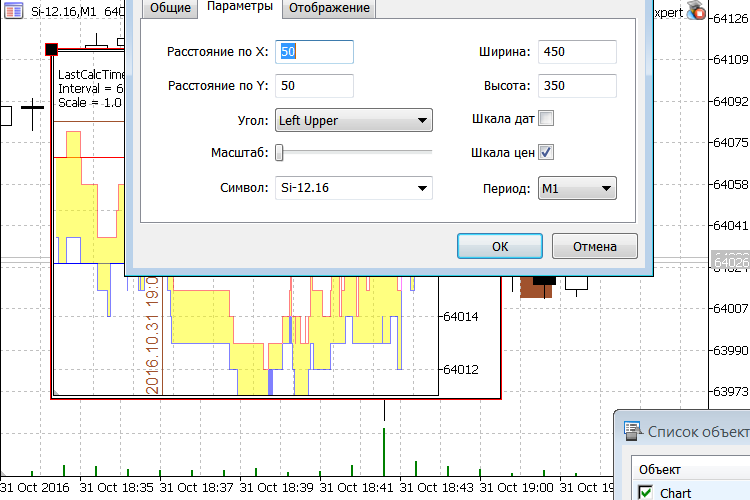
Task: Click the 64109 price axis label
Action: (x=730, y=59)
